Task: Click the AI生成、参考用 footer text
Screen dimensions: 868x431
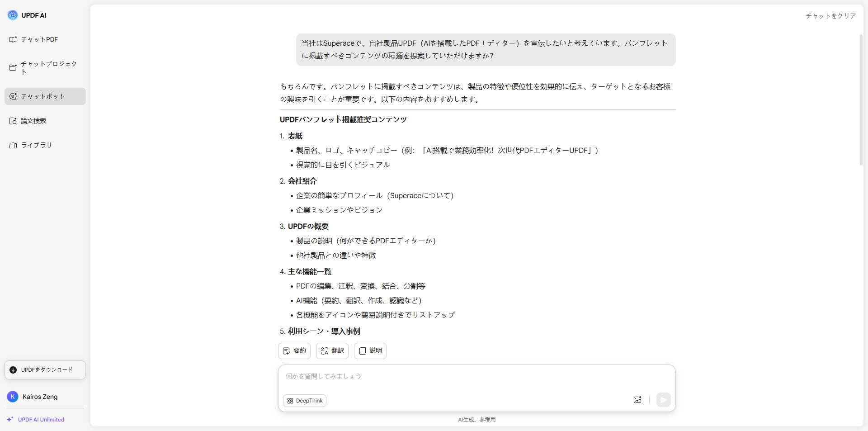Action: [477, 420]
